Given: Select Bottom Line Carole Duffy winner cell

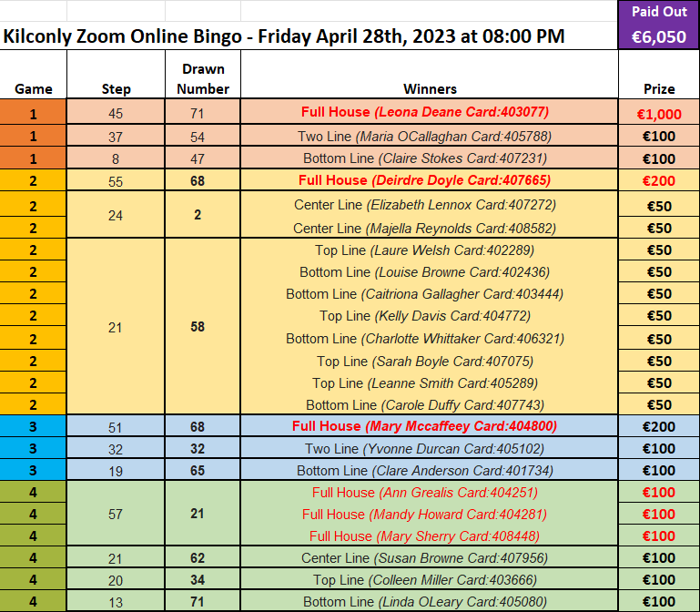Looking at the screenshot, I should (430, 404).
